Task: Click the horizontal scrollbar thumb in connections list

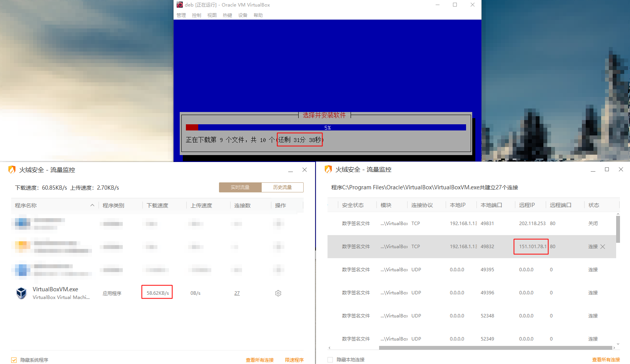Action: (495, 348)
